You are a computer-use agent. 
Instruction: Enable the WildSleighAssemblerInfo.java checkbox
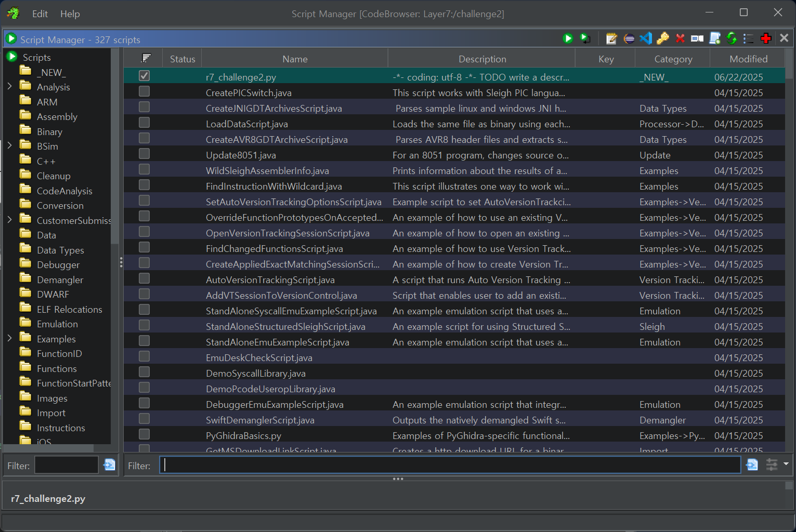click(145, 169)
